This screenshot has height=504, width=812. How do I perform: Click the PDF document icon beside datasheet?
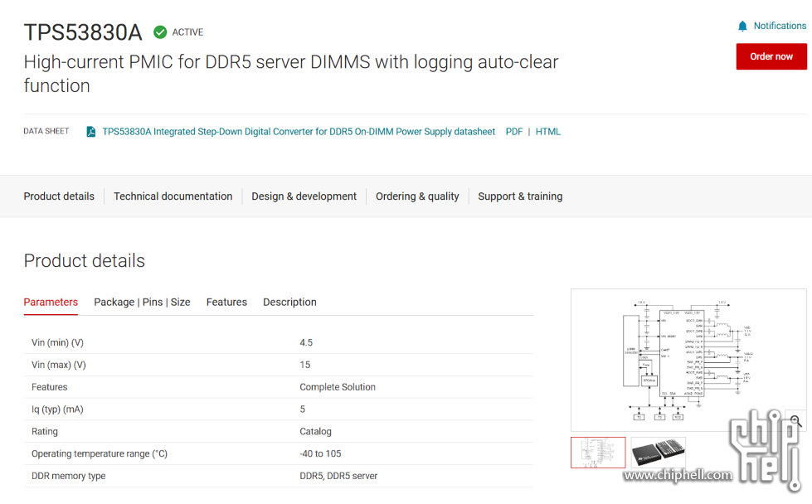tap(90, 132)
